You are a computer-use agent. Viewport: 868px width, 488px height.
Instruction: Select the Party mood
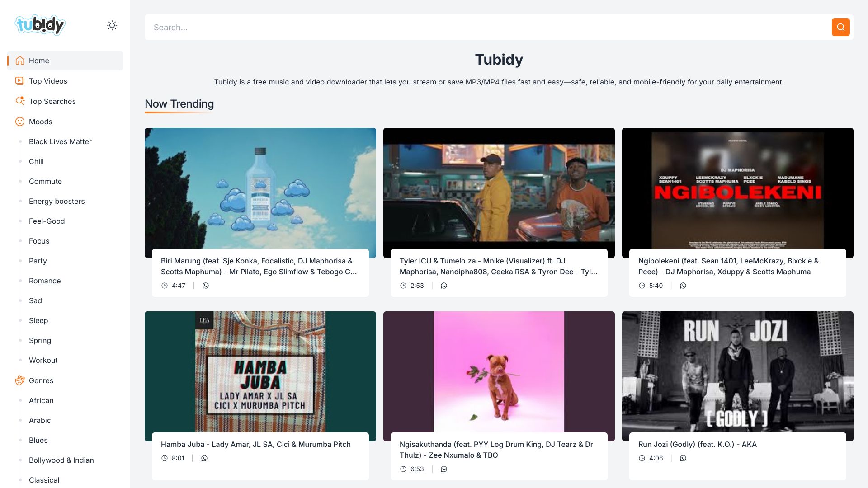click(38, 261)
